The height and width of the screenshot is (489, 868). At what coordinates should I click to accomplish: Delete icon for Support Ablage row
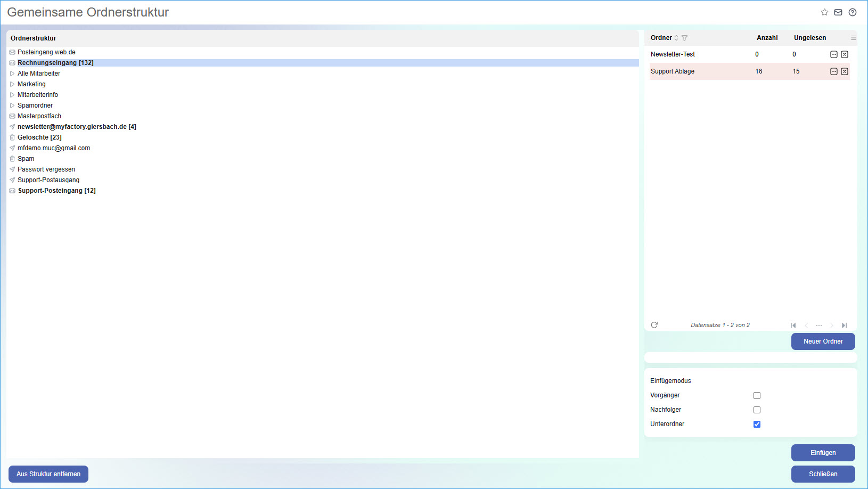(845, 71)
